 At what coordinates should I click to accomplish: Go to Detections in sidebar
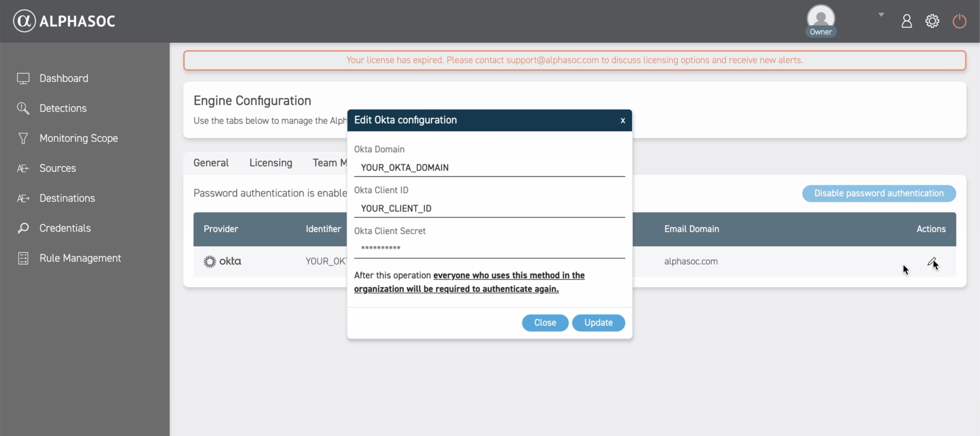click(x=63, y=108)
